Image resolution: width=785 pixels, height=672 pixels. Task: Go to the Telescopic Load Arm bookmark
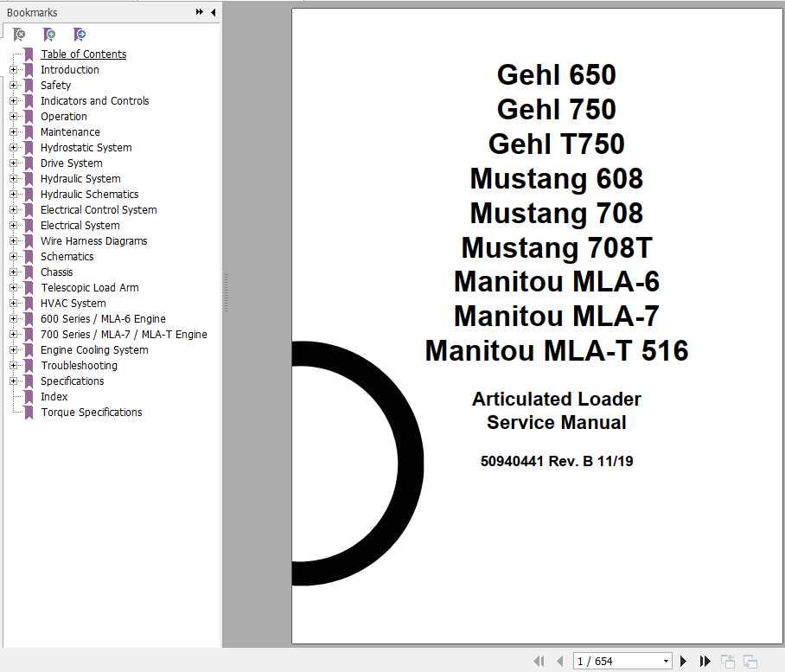pos(90,287)
